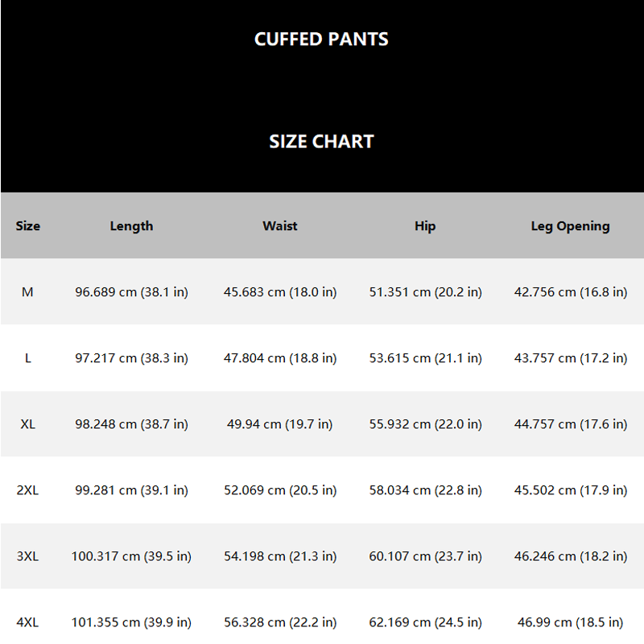The width and height of the screenshot is (644, 644).
Task: Click the 2XL size row label
Action: [27, 490]
